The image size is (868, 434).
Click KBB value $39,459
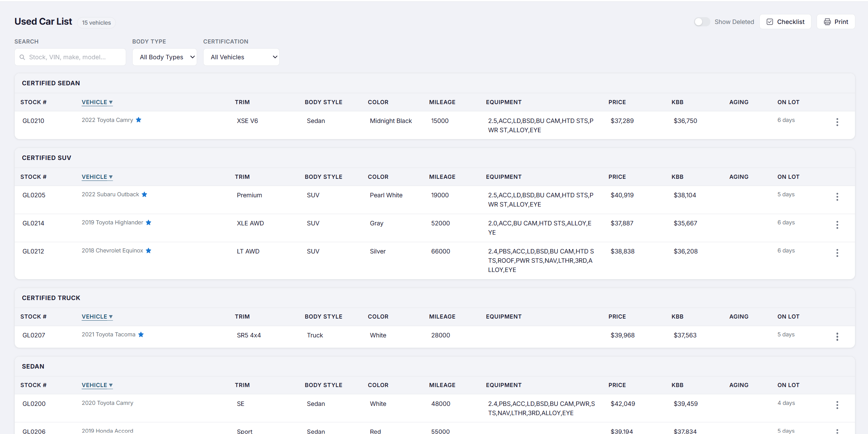point(685,404)
